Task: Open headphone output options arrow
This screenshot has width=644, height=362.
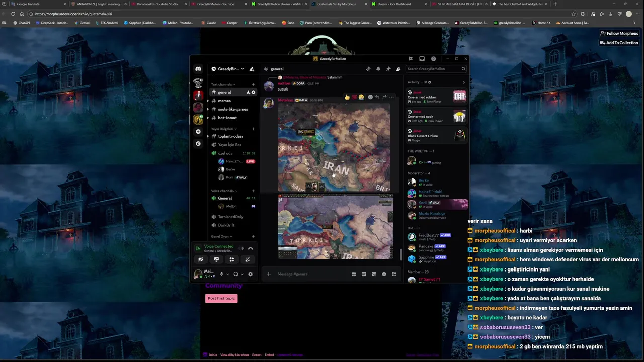Action: [242, 274]
